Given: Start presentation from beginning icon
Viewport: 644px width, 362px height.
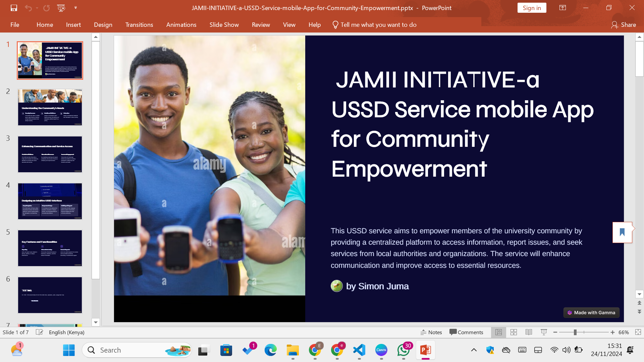Looking at the screenshot, I should [61, 8].
